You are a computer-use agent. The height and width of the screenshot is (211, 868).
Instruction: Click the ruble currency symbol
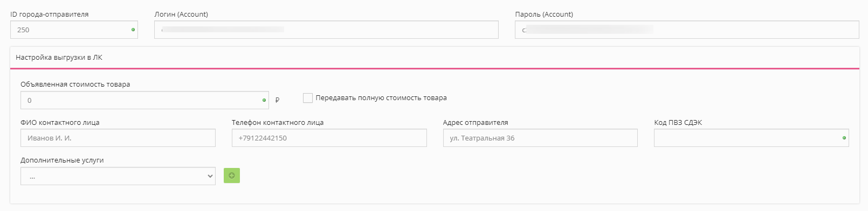[277, 100]
